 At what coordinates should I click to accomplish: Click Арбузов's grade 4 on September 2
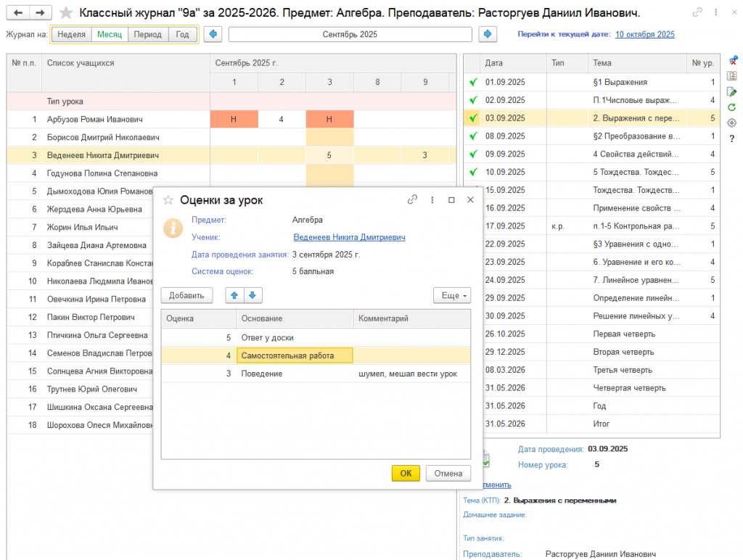coord(282,120)
